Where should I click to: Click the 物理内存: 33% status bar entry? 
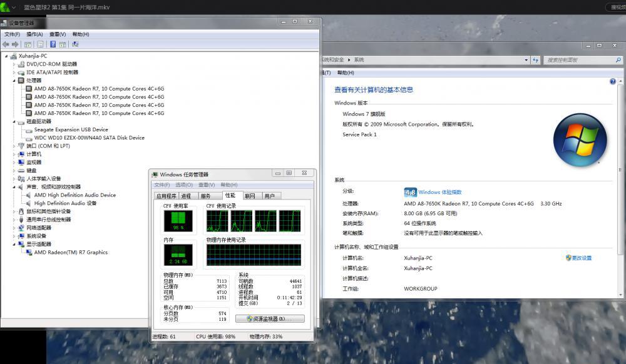click(x=266, y=336)
